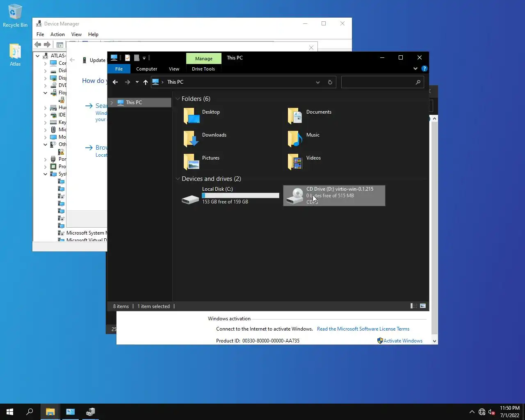Switch to details view layout icon
525x420 pixels.
(414, 306)
